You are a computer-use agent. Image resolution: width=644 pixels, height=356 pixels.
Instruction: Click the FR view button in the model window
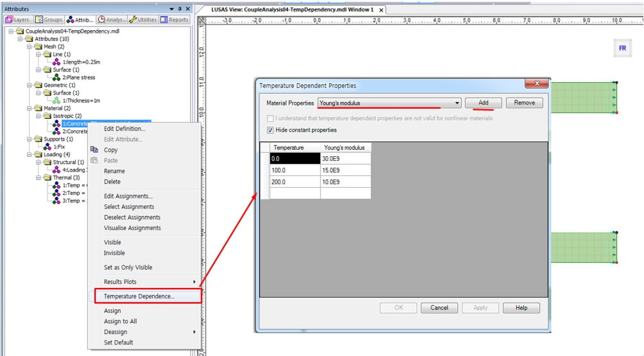click(x=622, y=49)
